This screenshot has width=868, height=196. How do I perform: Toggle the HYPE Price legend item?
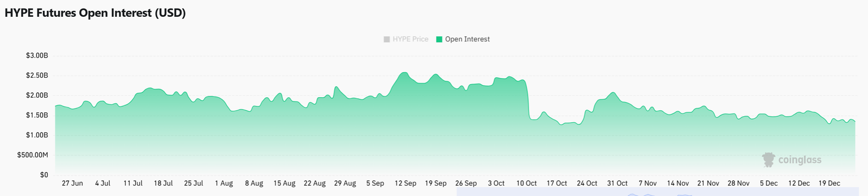tap(406, 39)
